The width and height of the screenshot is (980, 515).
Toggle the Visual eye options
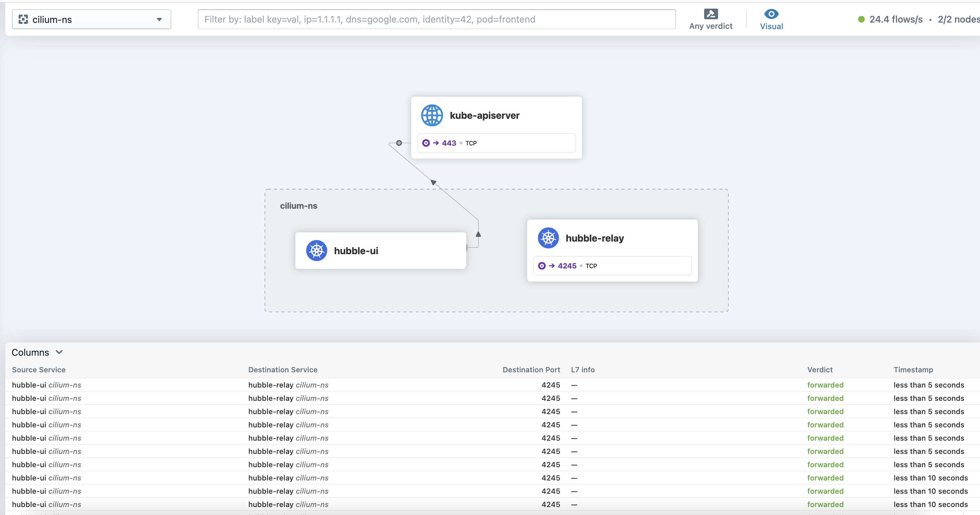coord(771,19)
